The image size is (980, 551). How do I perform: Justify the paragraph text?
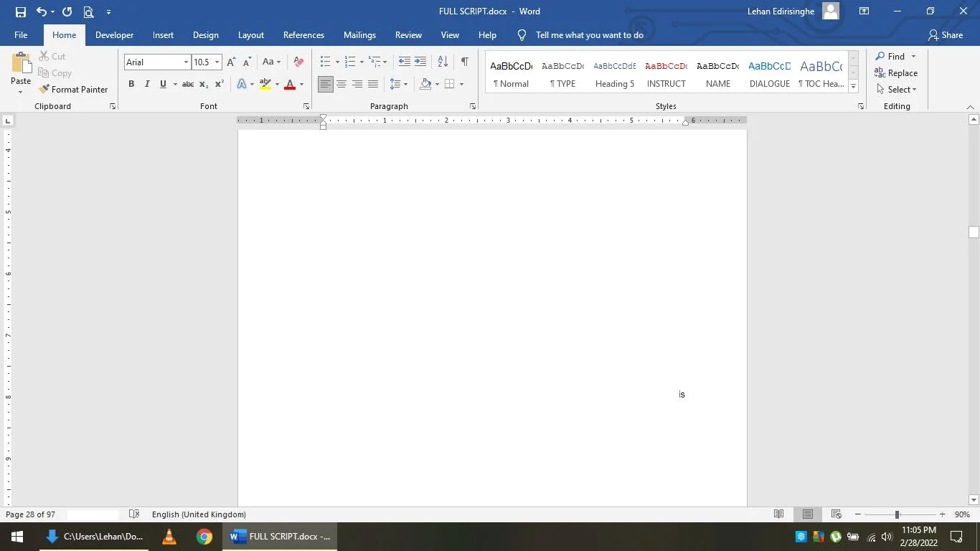[373, 84]
